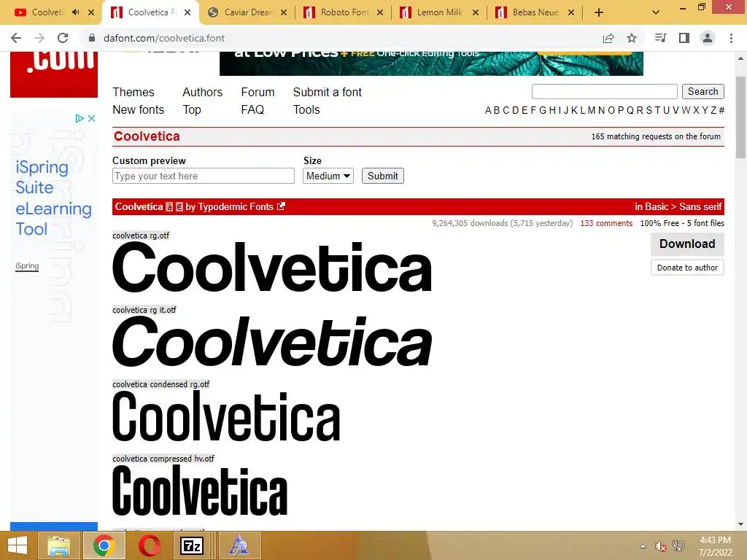Open the Authors page
The height and width of the screenshot is (560, 747).
(x=203, y=92)
